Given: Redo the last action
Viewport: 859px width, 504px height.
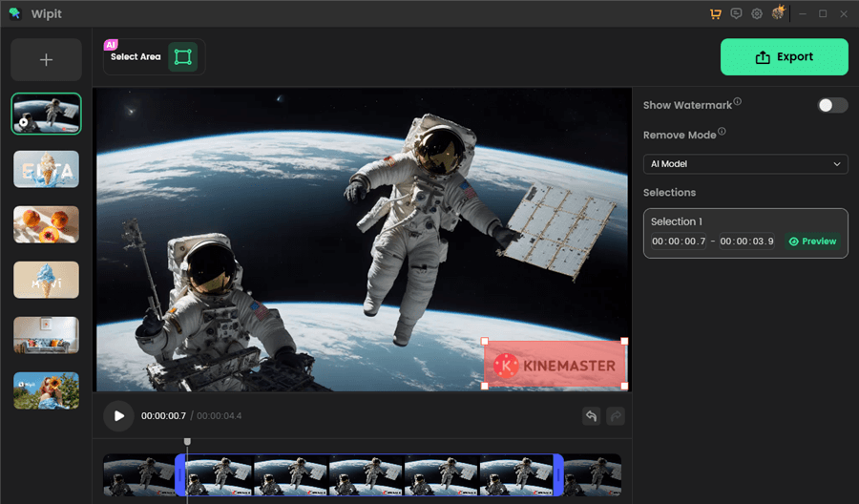Looking at the screenshot, I should [616, 416].
